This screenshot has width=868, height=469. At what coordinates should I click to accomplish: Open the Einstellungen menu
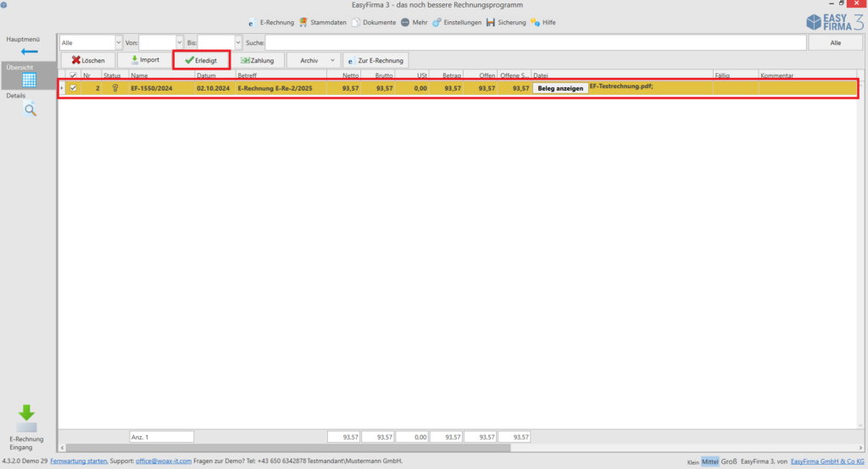coord(457,22)
